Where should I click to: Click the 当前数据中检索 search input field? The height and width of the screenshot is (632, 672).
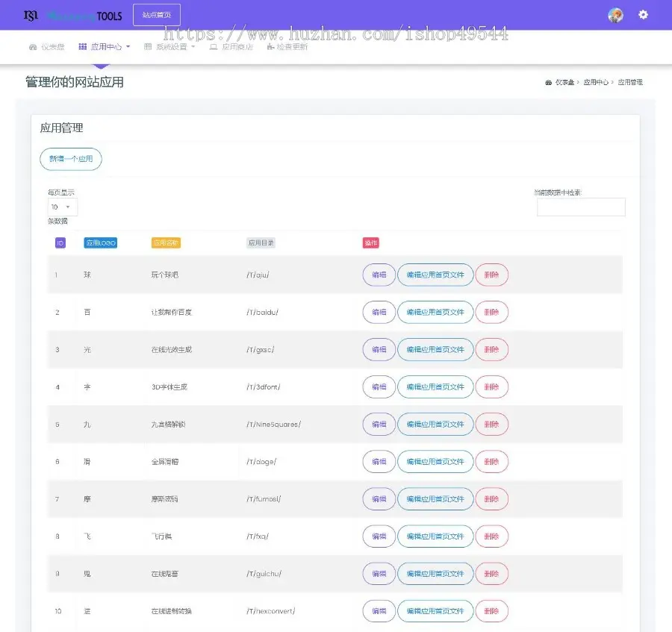pyautogui.click(x=581, y=207)
